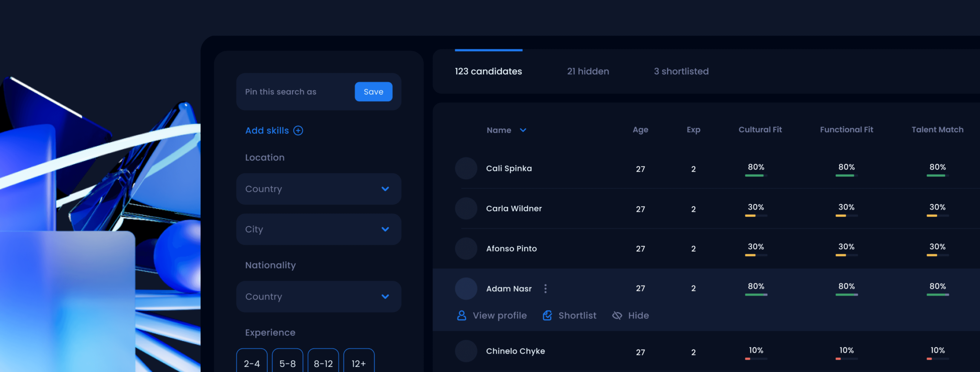
Task: Switch to the 21 hidden tab
Action: tap(588, 71)
